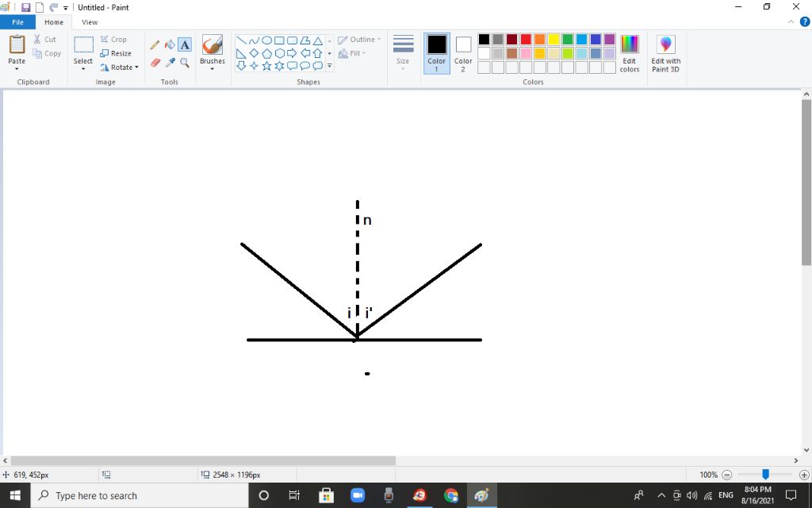This screenshot has height=508, width=812.
Task: Move the zoom slider thumb
Action: 765,475
